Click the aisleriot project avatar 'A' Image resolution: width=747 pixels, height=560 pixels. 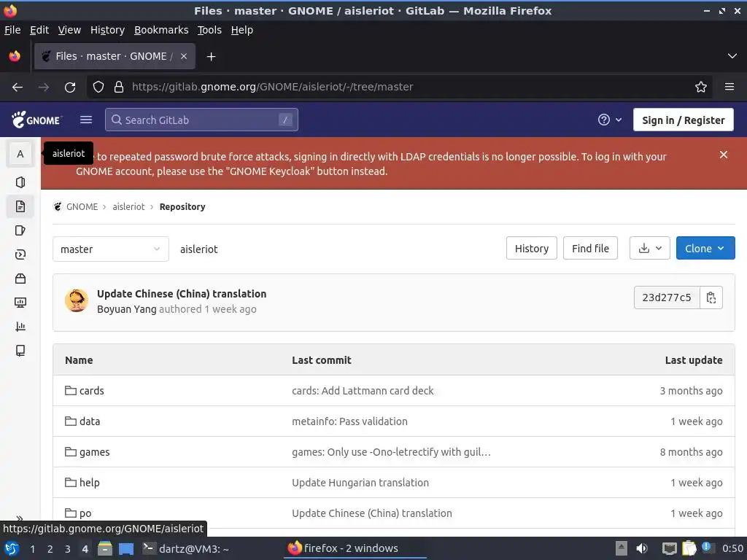click(x=20, y=154)
